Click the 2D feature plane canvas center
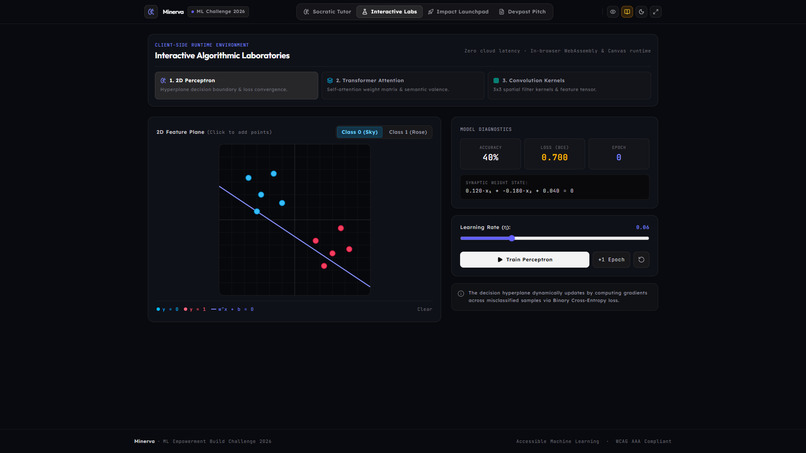The image size is (806, 453). tap(295, 220)
